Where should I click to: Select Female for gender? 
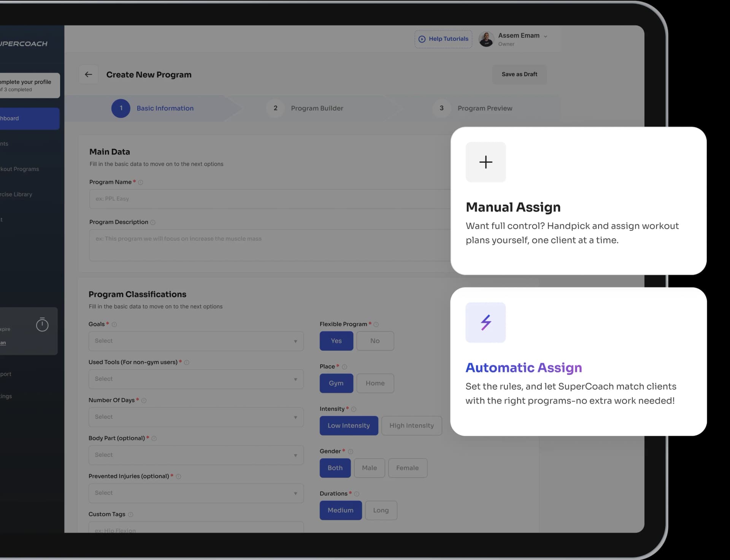pos(408,468)
